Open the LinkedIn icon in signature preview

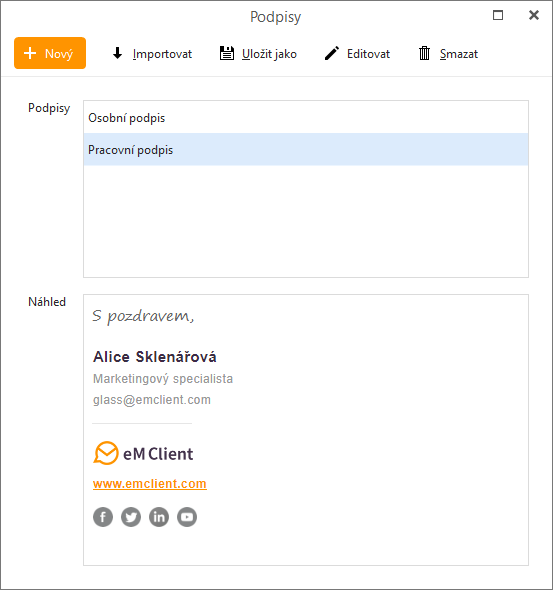(159, 517)
